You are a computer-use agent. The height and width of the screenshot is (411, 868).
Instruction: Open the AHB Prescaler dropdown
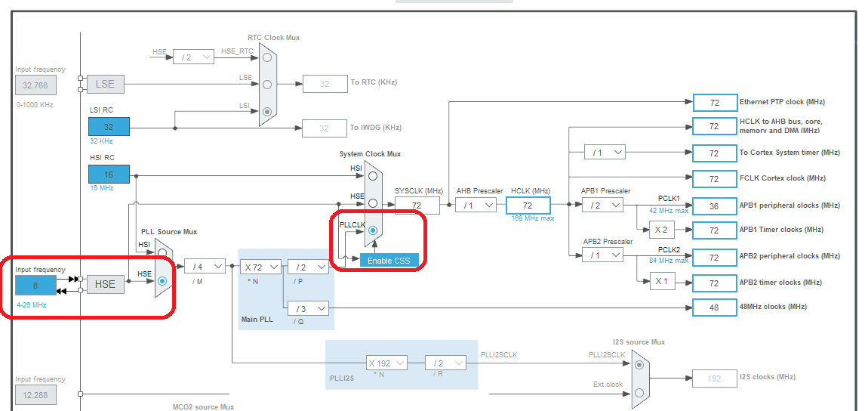click(x=476, y=205)
